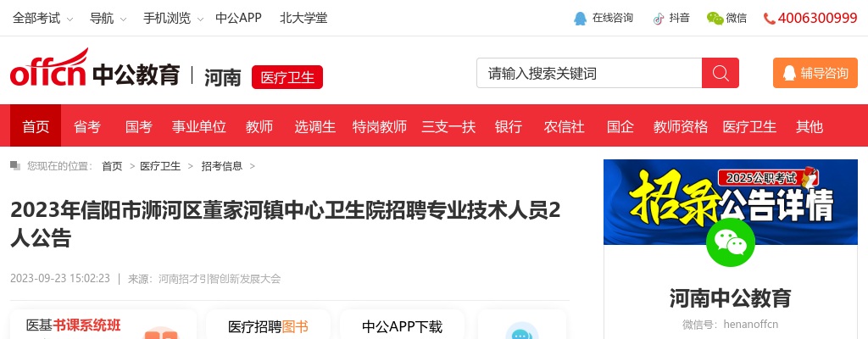The height and width of the screenshot is (339, 868).
Task: Click the 医疗卫生 red badge button
Action: (287, 77)
